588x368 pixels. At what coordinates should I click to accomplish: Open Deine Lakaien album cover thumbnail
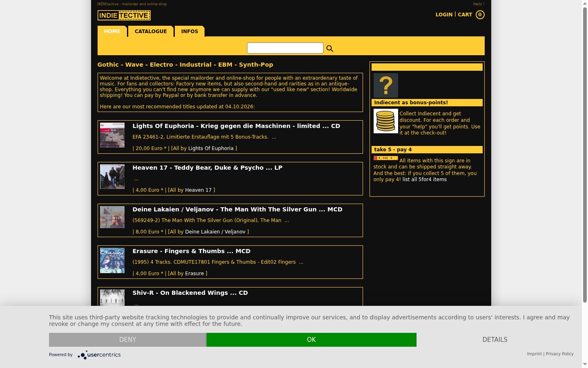[112, 217]
